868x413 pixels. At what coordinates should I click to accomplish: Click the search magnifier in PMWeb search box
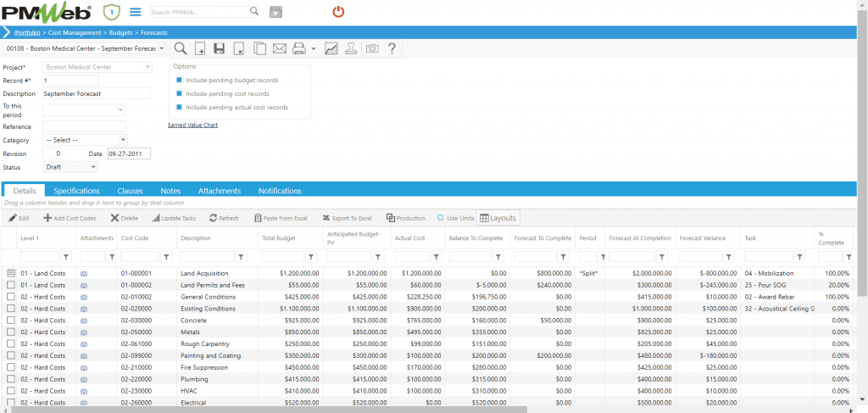click(254, 11)
